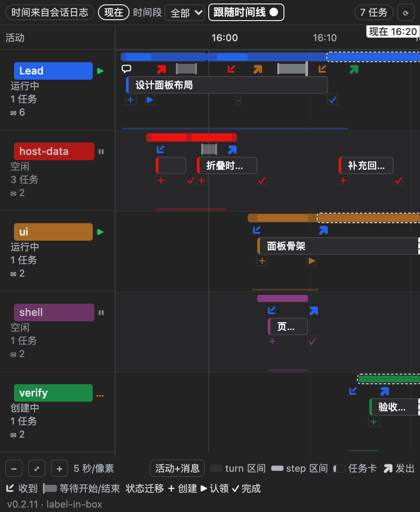Click the Lead row message count 6

click(18, 112)
